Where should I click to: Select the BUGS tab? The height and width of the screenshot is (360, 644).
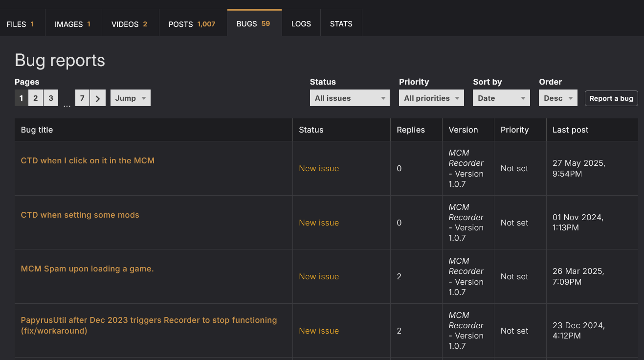point(254,23)
